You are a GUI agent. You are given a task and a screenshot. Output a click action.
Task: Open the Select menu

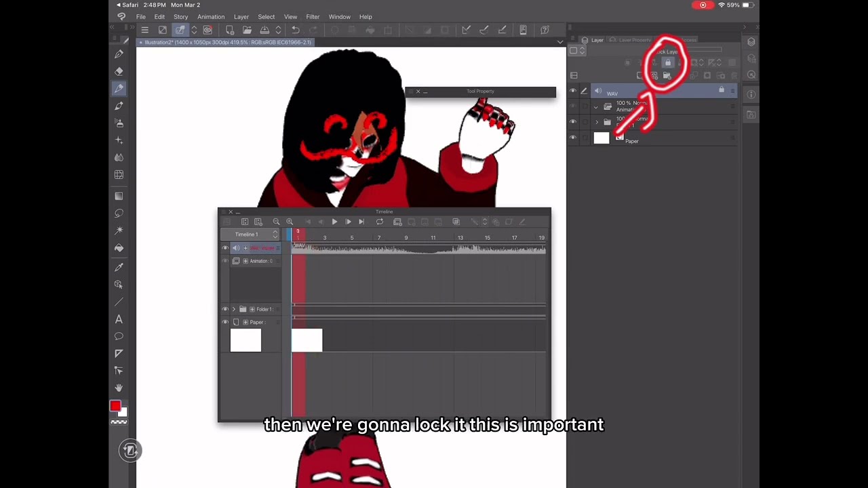(267, 17)
